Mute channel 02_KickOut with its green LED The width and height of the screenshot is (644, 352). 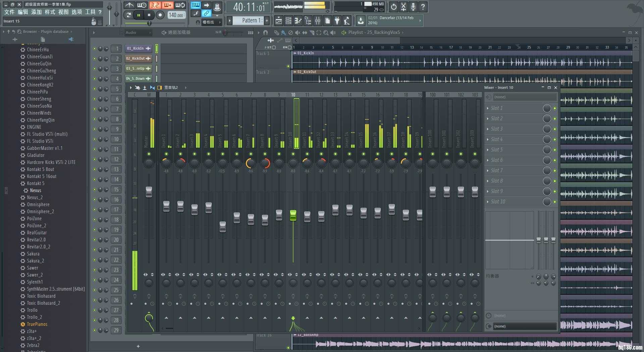pos(94,59)
